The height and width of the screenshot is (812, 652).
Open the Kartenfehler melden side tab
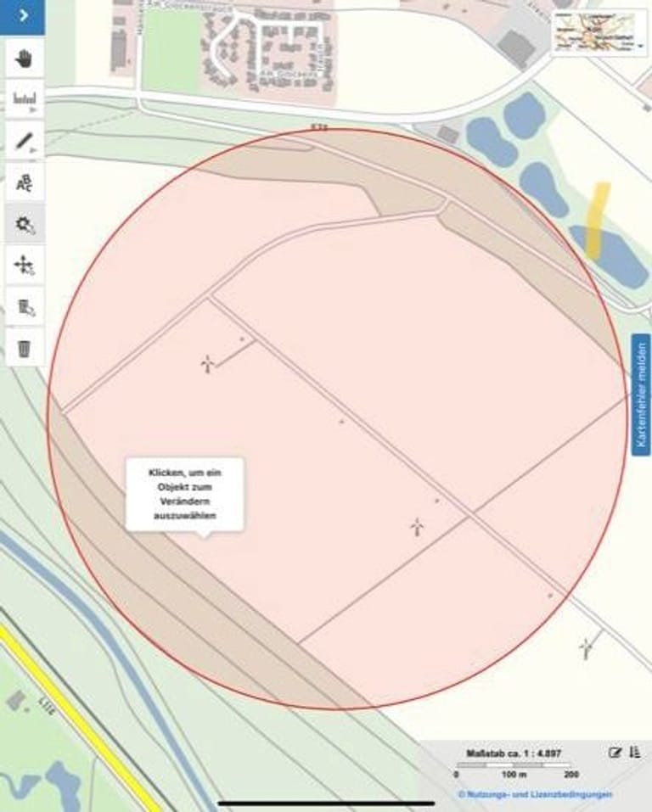pyautogui.click(x=641, y=395)
